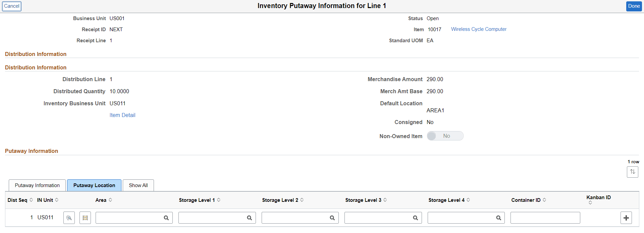Screen dimensions: 644x233
Task: Add a new putaway row with plus button
Action: (x=626, y=218)
